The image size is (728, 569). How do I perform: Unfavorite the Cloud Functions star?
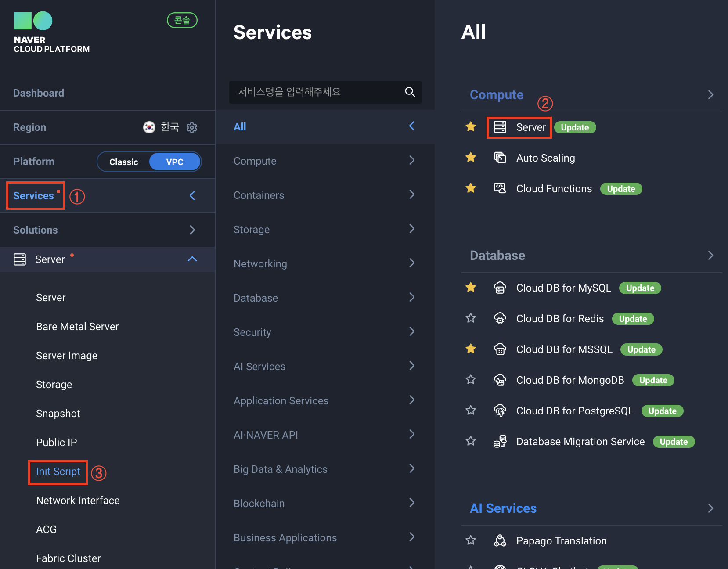point(471,188)
